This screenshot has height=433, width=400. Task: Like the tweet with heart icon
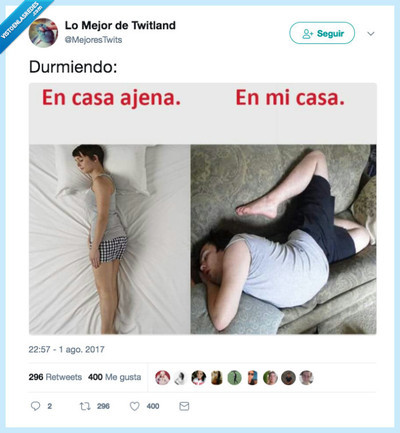click(134, 406)
